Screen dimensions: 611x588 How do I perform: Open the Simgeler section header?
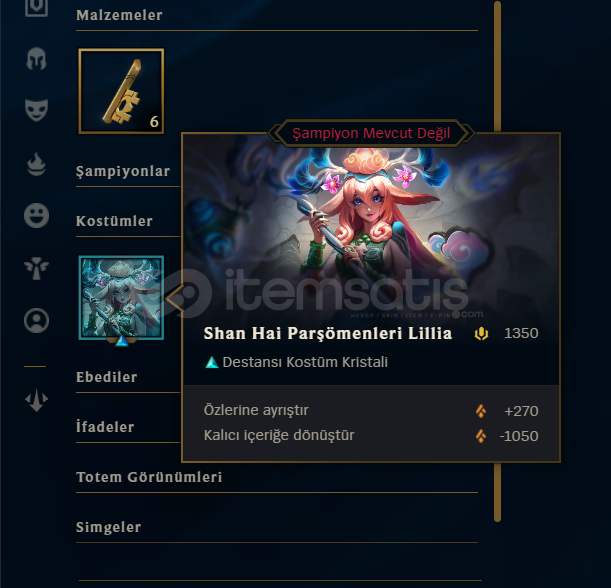(109, 527)
